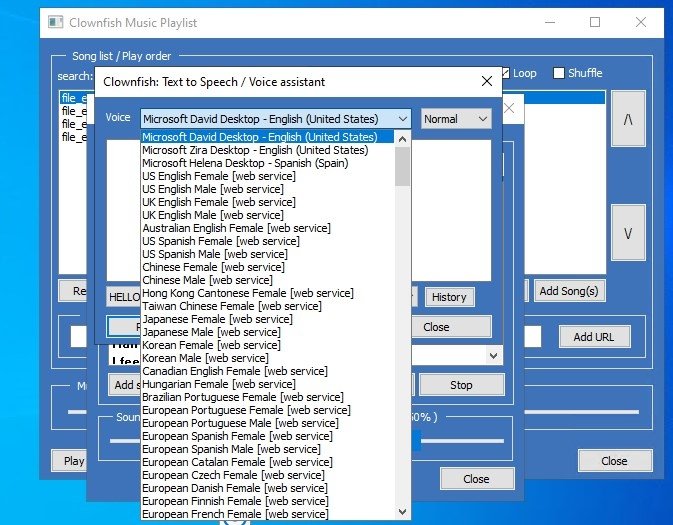Click Close in Text to Speech dialog

point(451,327)
